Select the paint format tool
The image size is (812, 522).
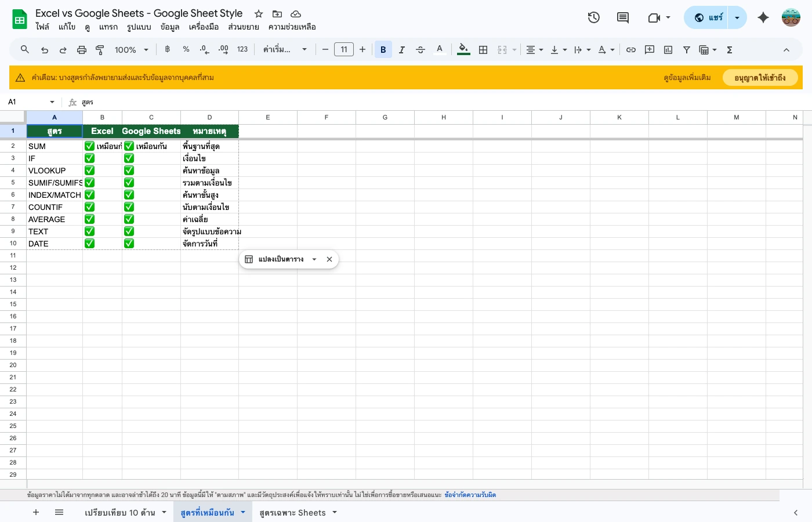click(100, 50)
